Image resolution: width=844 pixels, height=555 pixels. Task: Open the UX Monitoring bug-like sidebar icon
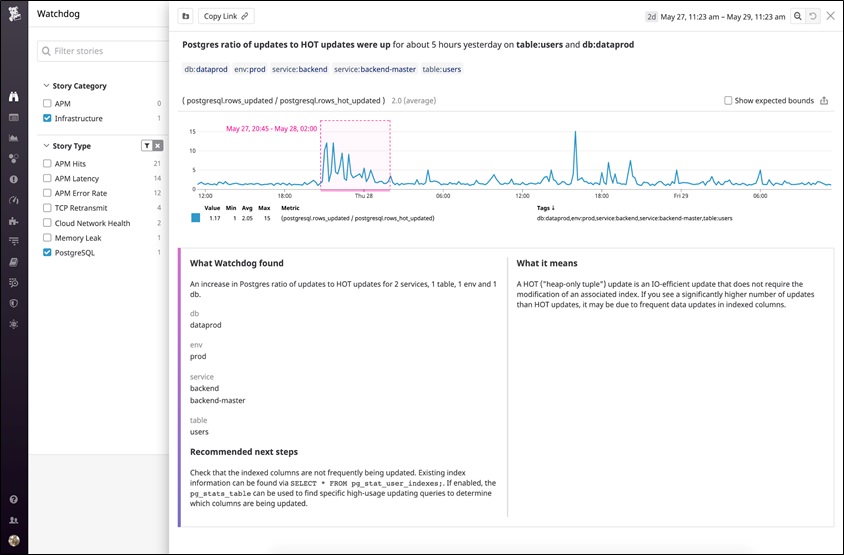pyautogui.click(x=14, y=324)
